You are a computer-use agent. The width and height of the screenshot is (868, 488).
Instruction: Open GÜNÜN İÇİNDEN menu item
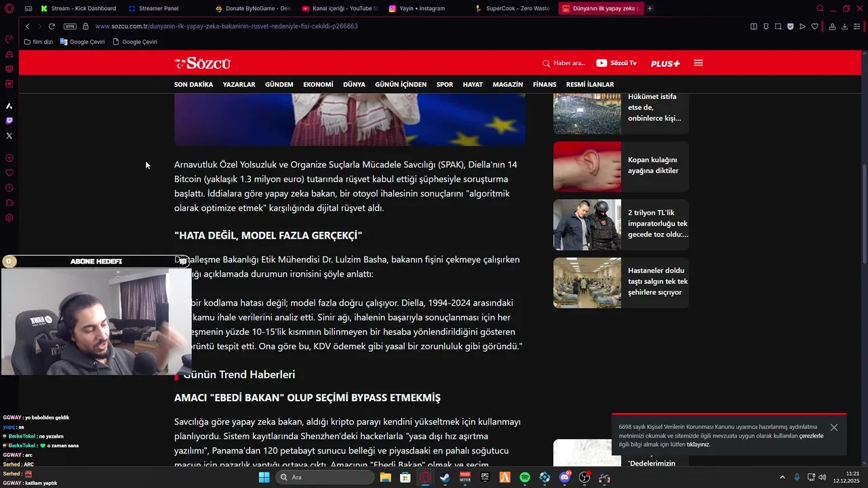point(401,85)
